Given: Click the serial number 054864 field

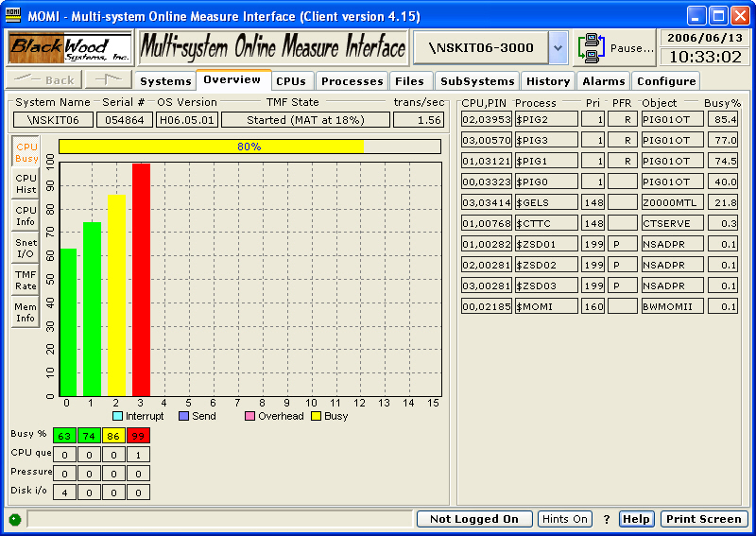Looking at the screenshot, I should click(x=125, y=120).
